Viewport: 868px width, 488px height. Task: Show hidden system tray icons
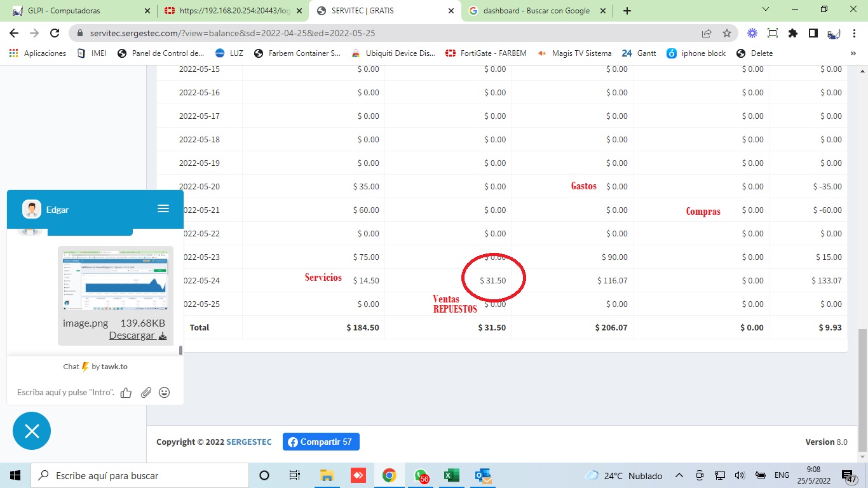[x=679, y=475]
